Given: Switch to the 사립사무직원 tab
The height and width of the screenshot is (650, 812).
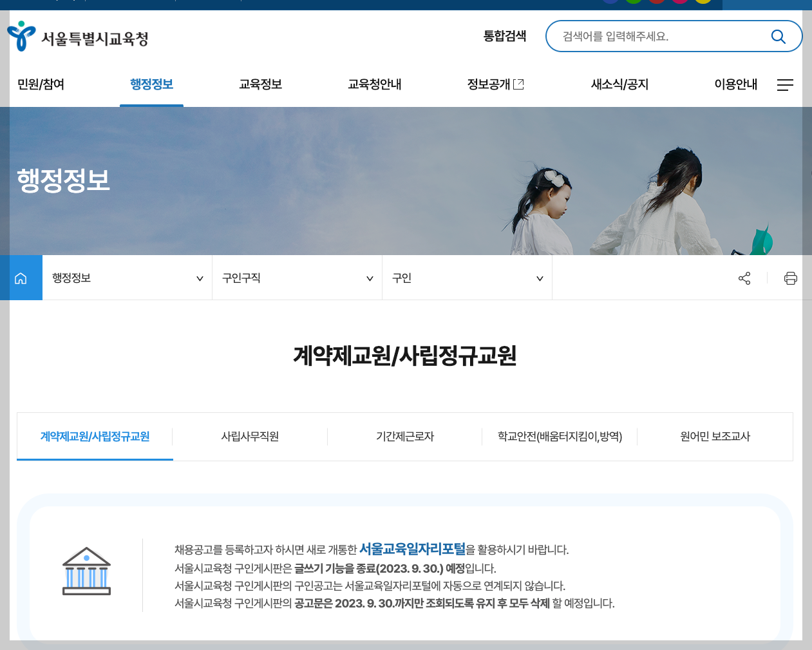Looking at the screenshot, I should tap(250, 437).
